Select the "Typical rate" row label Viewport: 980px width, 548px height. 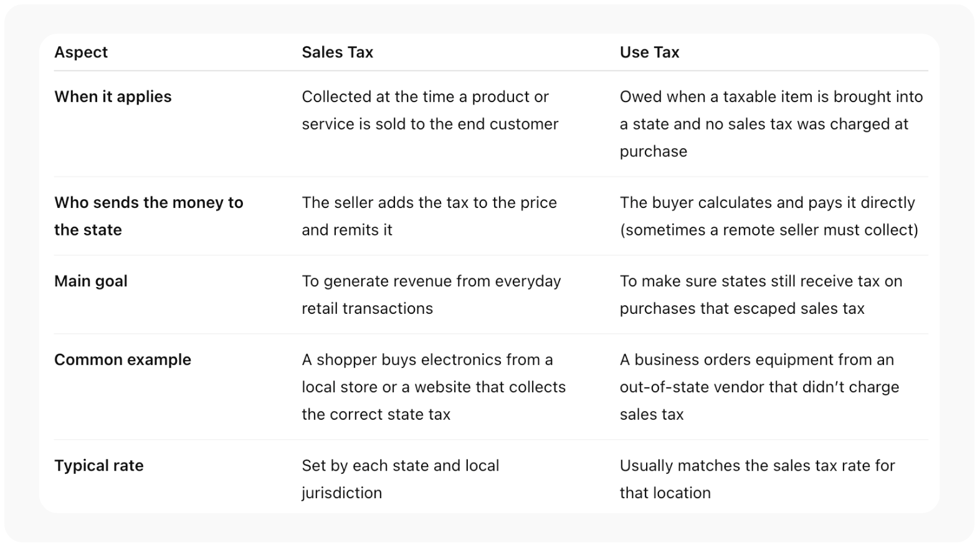click(99, 465)
